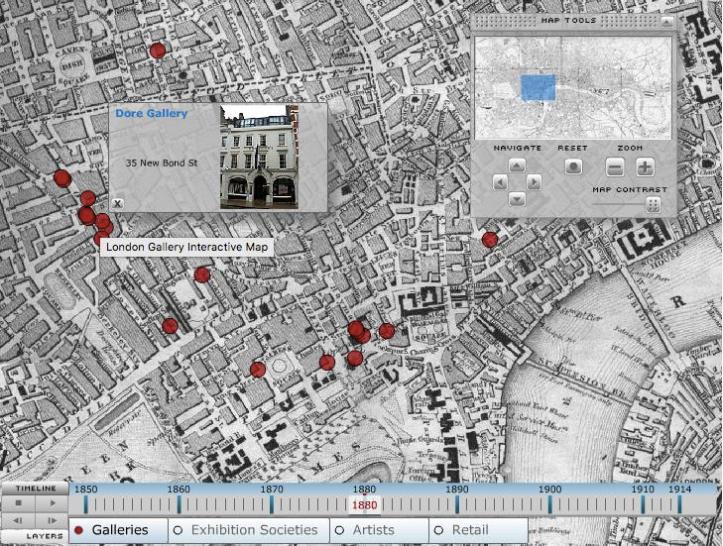Click the navigate down arrow
The height and width of the screenshot is (546, 723).
click(x=517, y=199)
